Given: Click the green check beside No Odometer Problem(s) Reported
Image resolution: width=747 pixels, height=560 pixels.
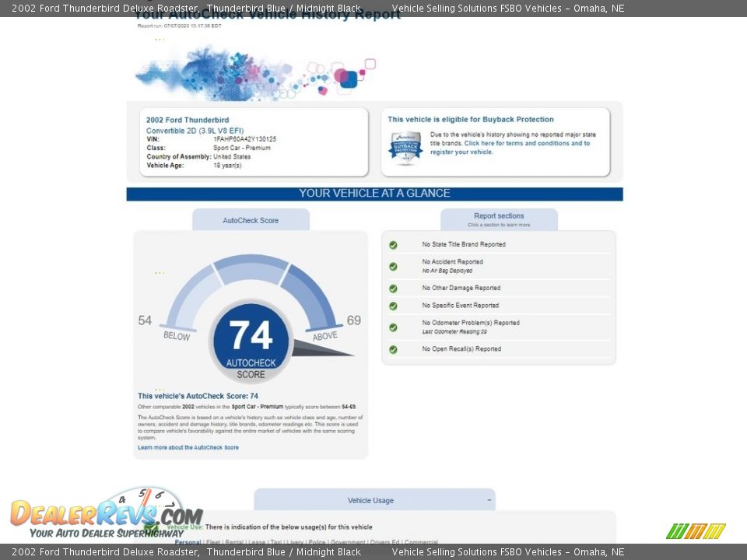Looking at the screenshot, I should tap(393, 327).
